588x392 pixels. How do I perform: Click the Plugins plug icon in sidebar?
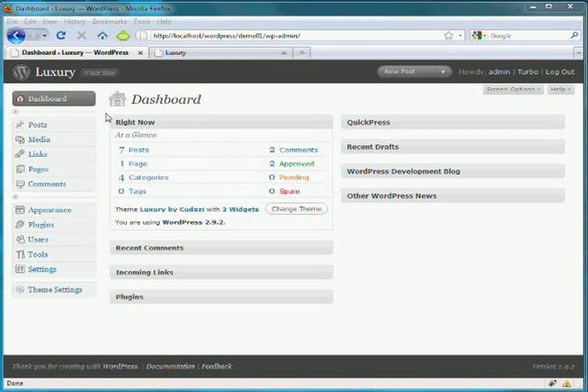coord(19,225)
